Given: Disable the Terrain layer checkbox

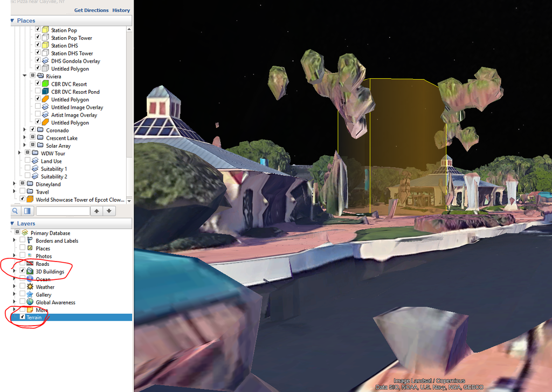Looking at the screenshot, I should [x=22, y=318].
